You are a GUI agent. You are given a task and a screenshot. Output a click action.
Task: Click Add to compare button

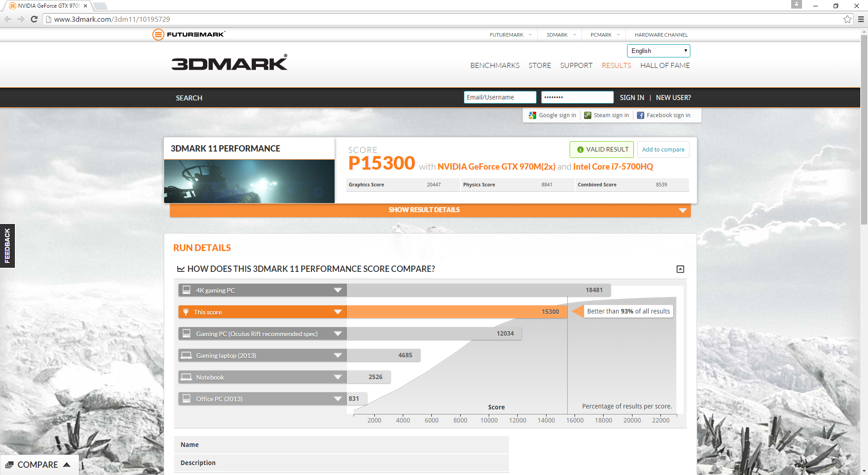(x=663, y=150)
